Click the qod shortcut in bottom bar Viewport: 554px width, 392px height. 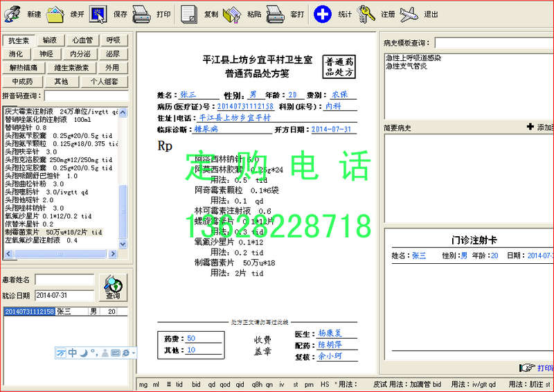tap(224, 384)
